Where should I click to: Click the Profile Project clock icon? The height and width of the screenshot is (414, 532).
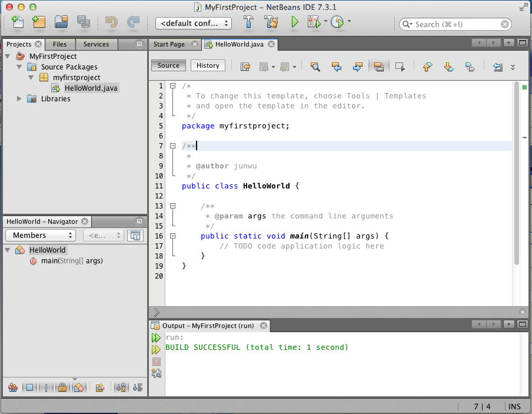coord(337,22)
